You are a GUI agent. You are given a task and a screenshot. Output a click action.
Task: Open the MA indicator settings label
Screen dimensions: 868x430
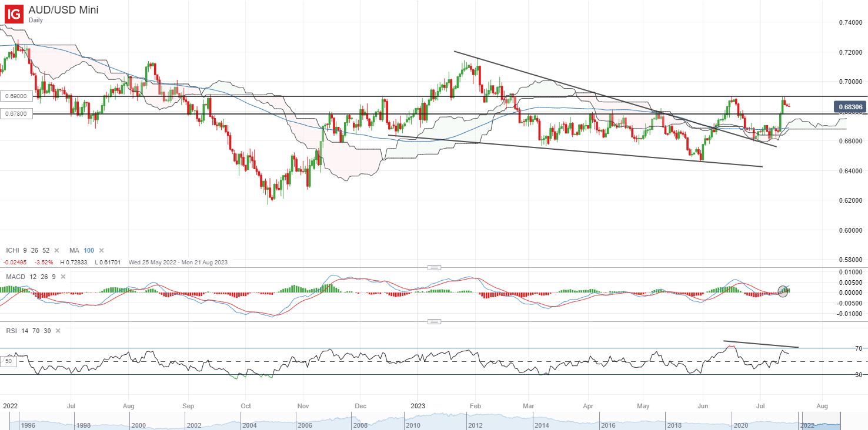tap(73, 250)
